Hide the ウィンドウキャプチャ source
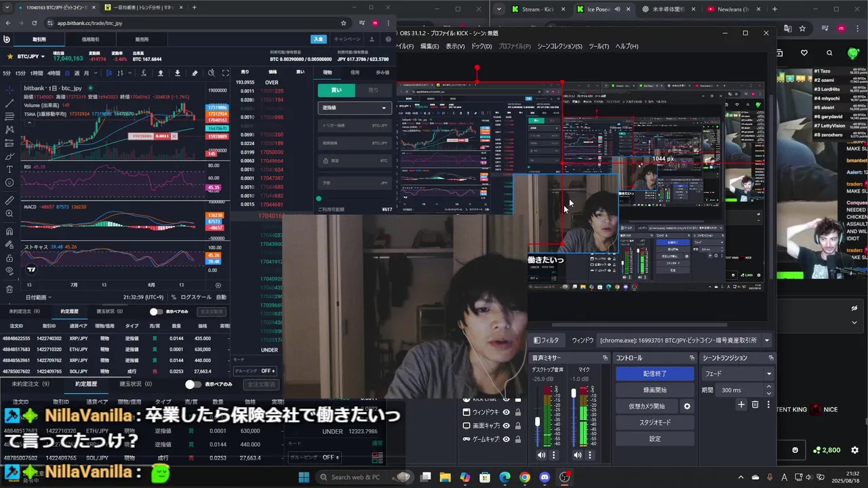Viewport: 868px width, 488px height. (x=506, y=412)
